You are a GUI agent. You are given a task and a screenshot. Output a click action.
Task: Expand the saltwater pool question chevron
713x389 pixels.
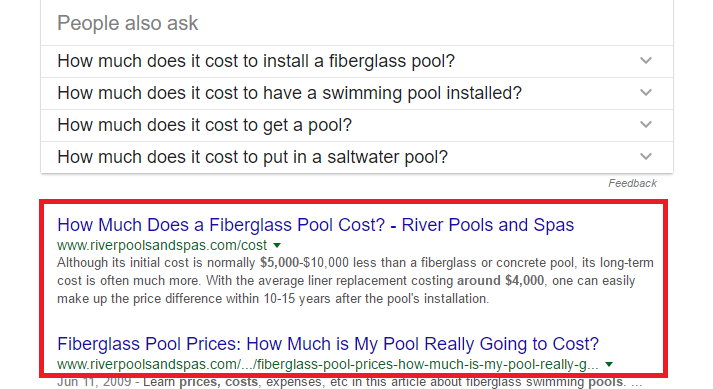(x=646, y=157)
